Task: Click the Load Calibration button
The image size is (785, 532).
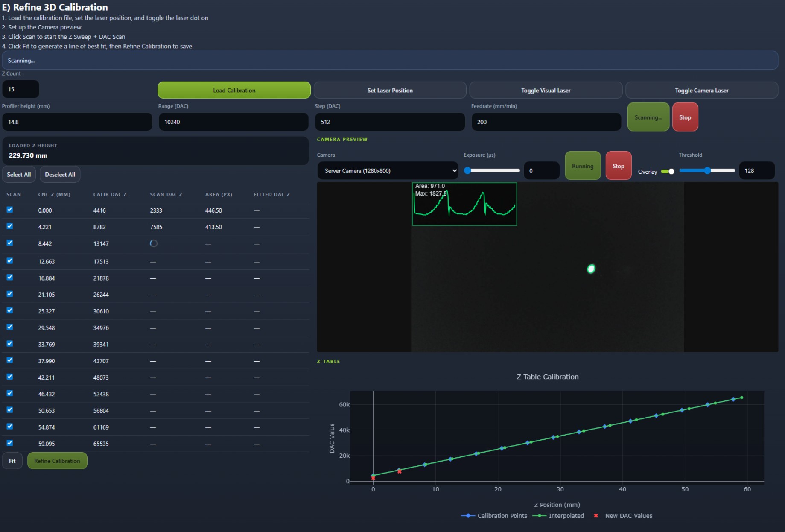Action: click(233, 90)
